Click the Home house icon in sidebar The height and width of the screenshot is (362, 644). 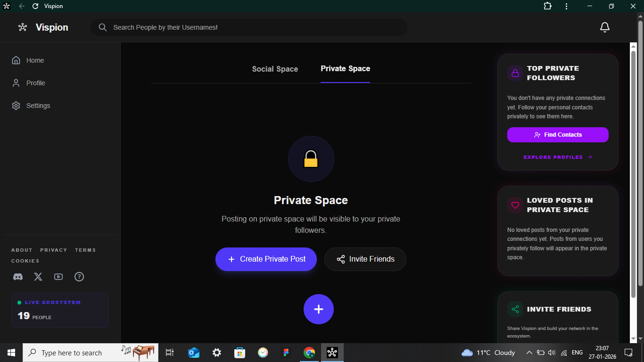16,60
